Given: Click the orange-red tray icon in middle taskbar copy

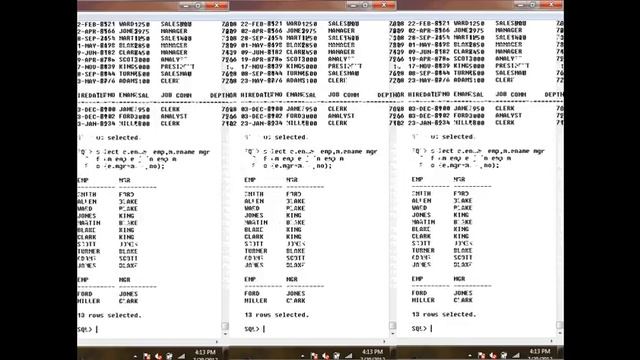Looking at the screenshot, I should click(326, 356).
